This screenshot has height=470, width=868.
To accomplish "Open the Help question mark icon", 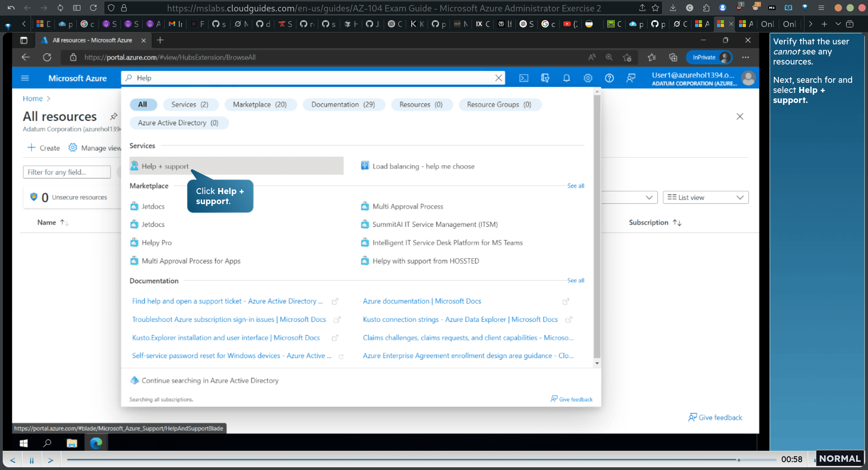I will tap(609, 78).
